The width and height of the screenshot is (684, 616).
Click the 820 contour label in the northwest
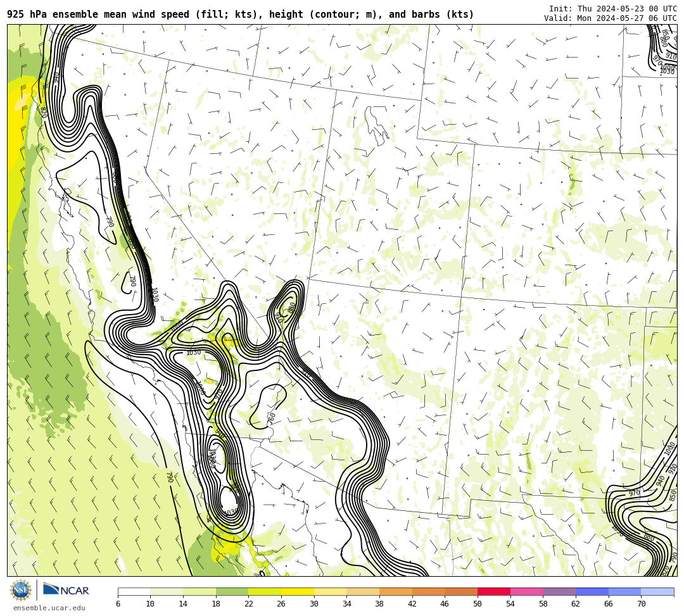43,113
